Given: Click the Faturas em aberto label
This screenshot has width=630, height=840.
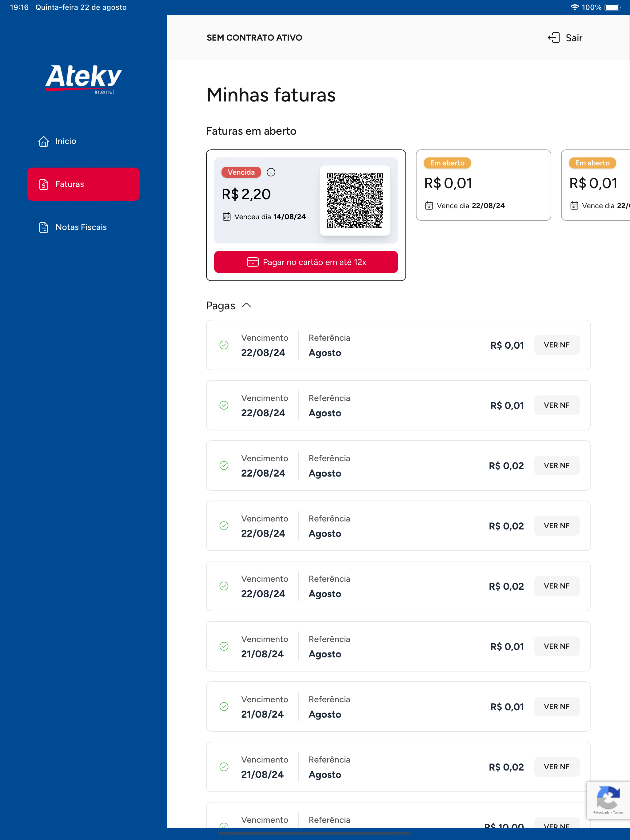Looking at the screenshot, I should (251, 131).
